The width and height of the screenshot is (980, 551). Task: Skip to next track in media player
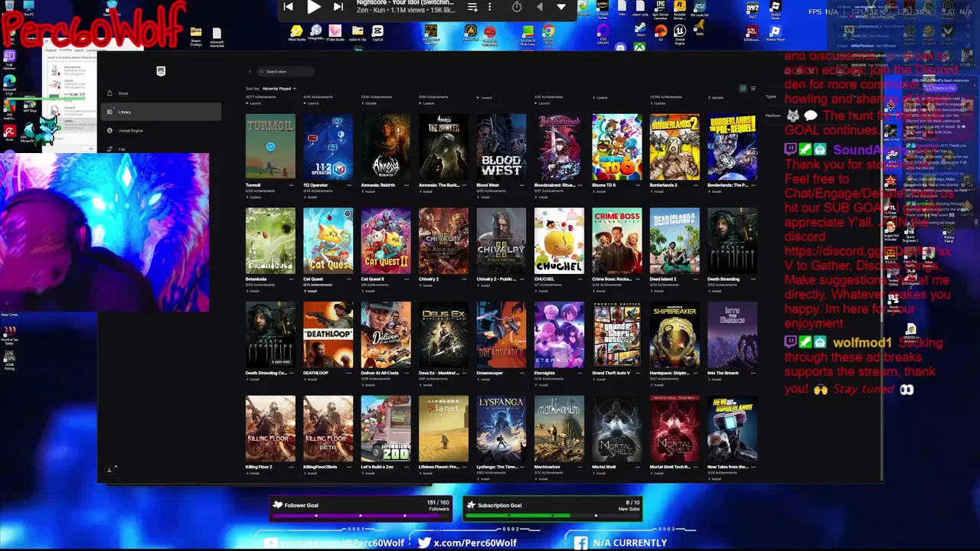click(338, 7)
